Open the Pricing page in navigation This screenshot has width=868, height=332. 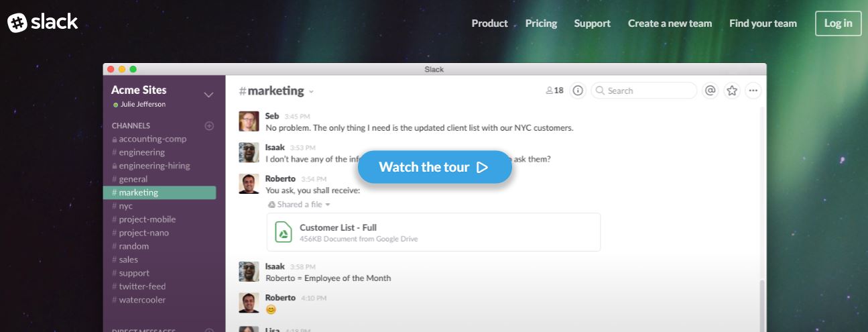pos(541,23)
